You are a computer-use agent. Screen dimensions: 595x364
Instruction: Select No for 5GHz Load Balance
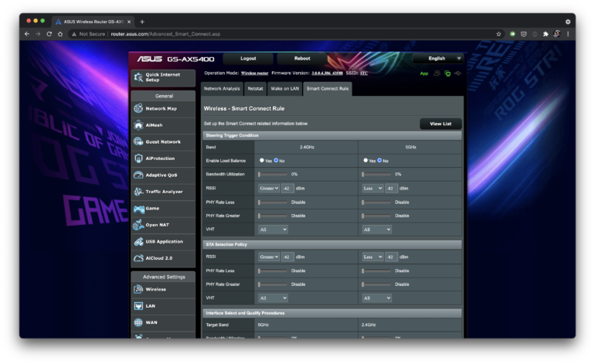(380, 160)
